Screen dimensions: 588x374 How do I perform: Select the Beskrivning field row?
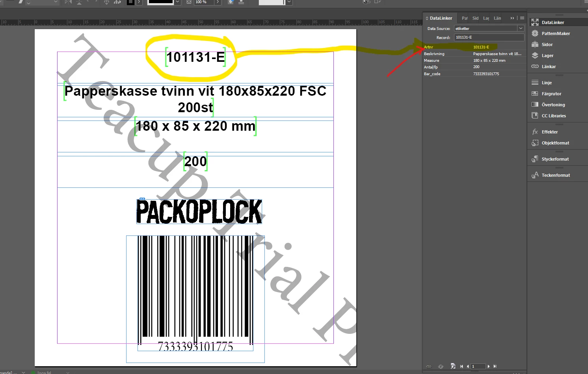(474, 54)
